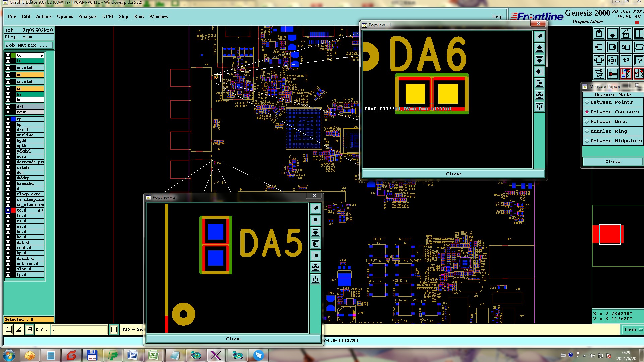Click the Home view icon

point(626,34)
